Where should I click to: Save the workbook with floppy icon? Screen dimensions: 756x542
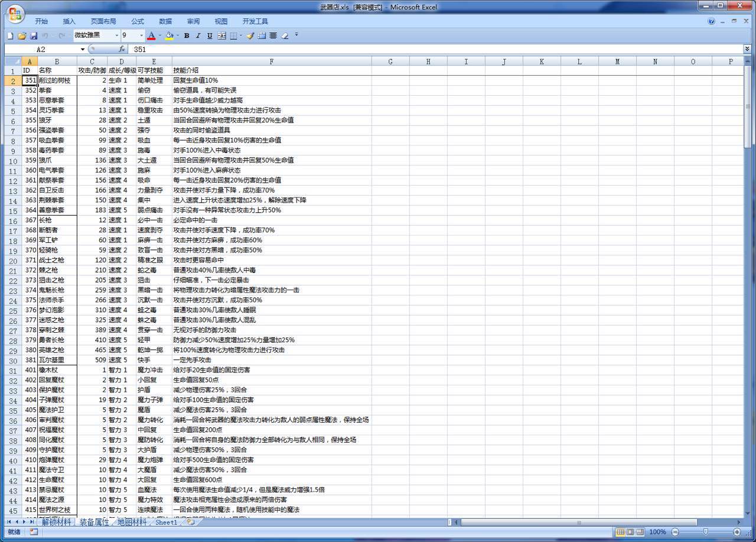34,36
